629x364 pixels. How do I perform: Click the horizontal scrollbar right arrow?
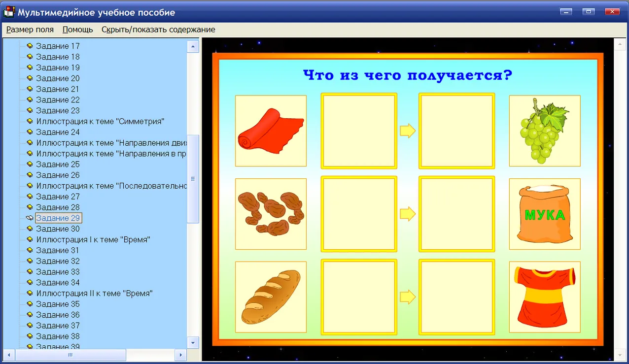pos(181,355)
